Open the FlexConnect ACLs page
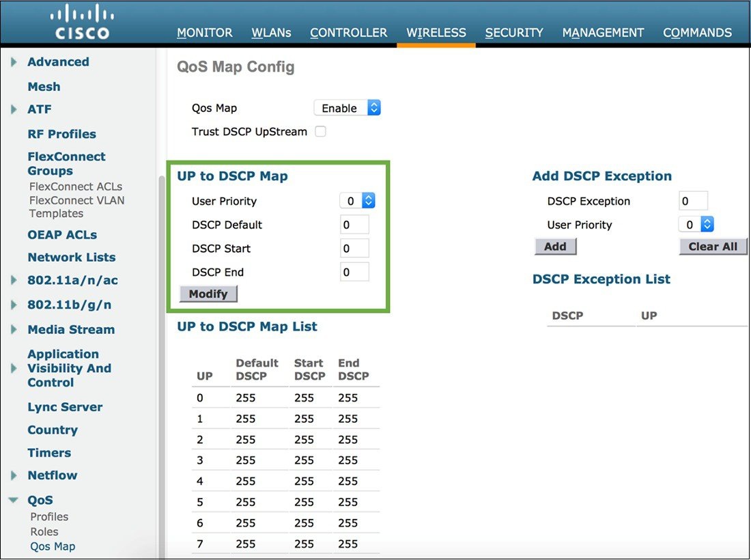This screenshot has height=560, width=751. [x=75, y=186]
